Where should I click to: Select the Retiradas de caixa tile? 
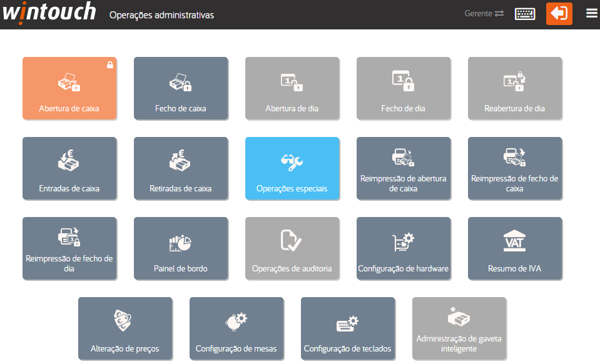point(181,168)
